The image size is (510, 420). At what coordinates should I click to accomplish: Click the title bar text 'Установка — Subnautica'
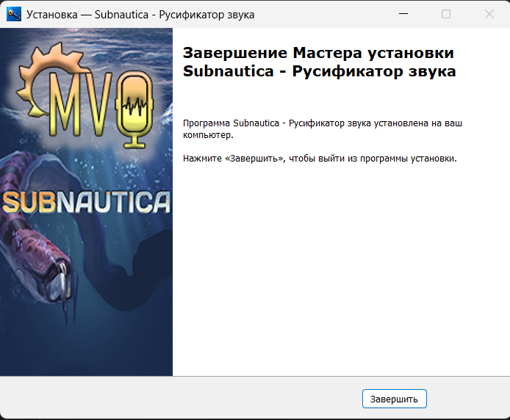coord(87,15)
